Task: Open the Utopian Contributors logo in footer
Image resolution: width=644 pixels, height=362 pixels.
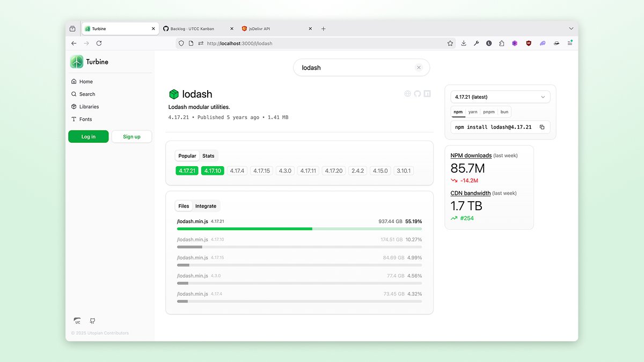Action: click(77, 321)
